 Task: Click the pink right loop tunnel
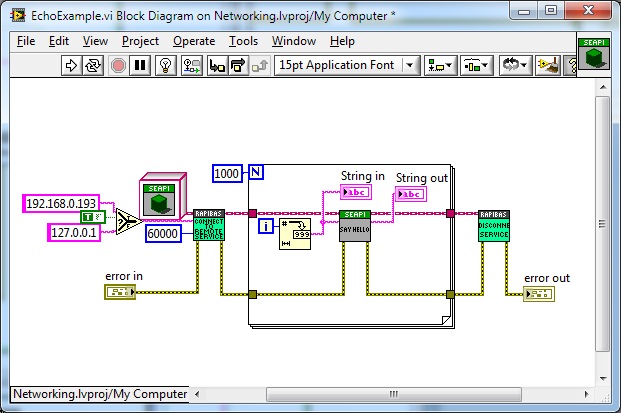pos(450,213)
